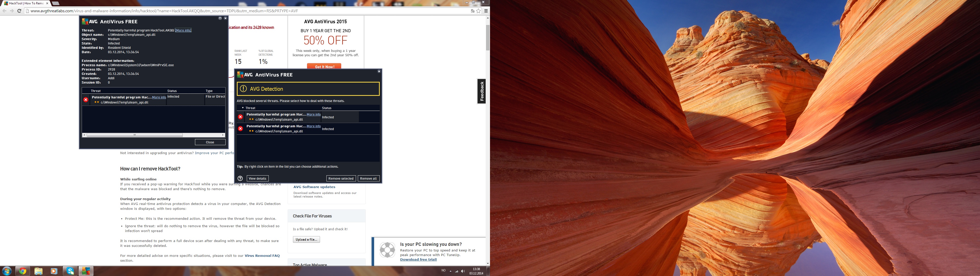Click Status column header in AVG Detection
980x276 pixels.
[x=326, y=108]
